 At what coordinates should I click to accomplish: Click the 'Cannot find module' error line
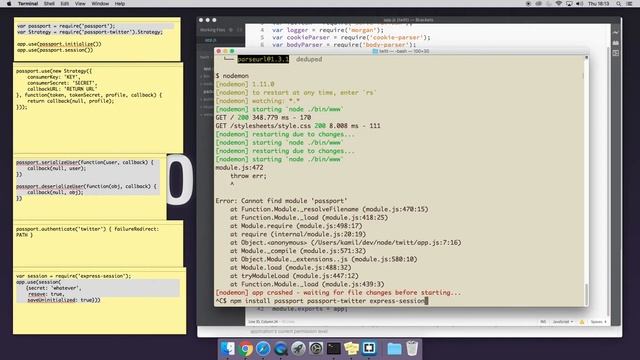click(x=282, y=201)
